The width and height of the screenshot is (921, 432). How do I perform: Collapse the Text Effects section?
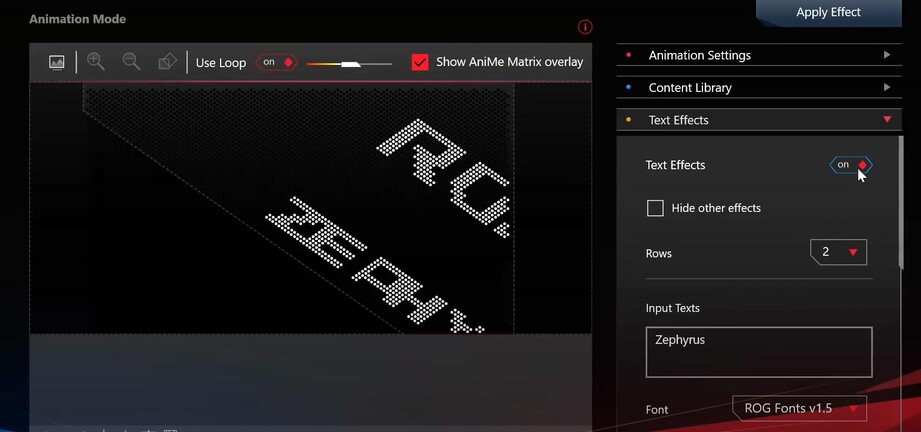pos(758,120)
